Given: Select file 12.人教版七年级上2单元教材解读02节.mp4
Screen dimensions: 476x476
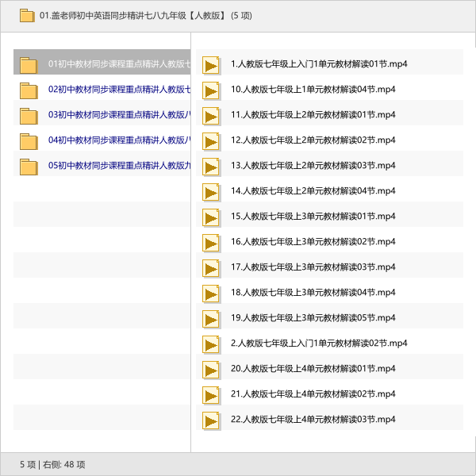Looking at the screenshot, I should [x=313, y=140].
